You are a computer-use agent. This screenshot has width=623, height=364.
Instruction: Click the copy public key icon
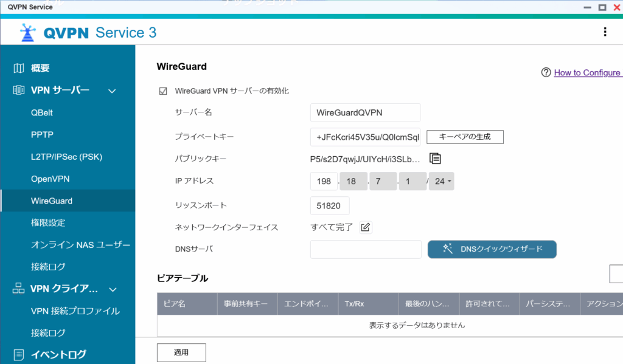(435, 159)
